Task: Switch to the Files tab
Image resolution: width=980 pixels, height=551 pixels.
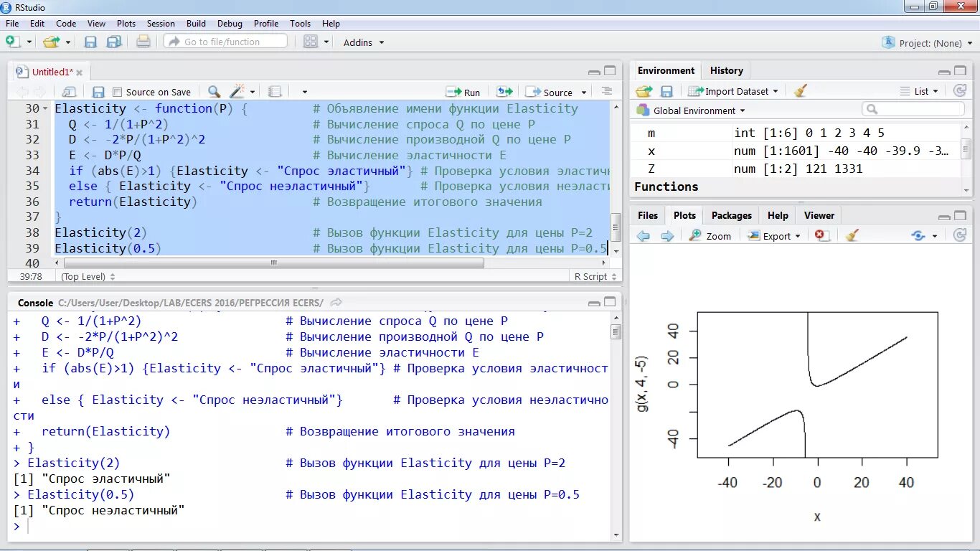Action: [648, 215]
